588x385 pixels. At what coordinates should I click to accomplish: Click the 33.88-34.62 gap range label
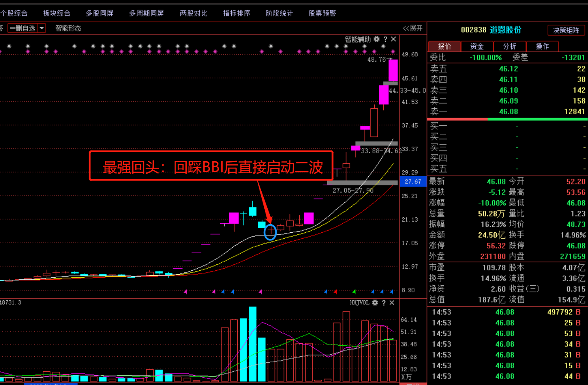(381, 151)
